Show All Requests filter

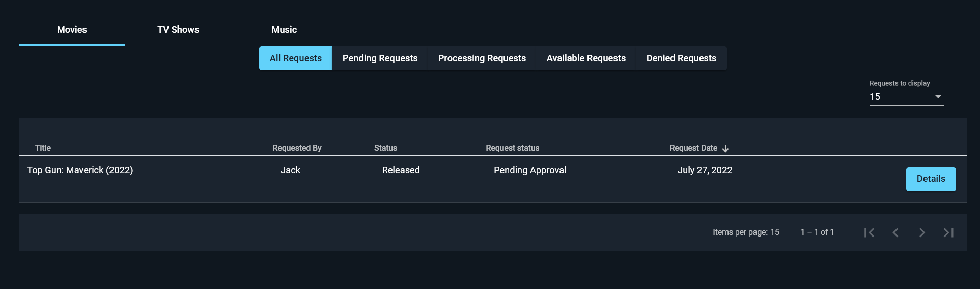(x=296, y=58)
